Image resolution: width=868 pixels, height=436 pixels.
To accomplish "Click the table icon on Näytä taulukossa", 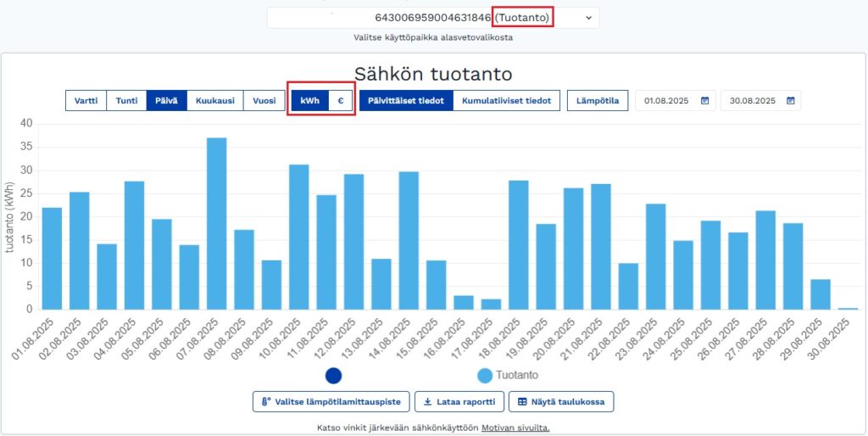I will (x=523, y=402).
